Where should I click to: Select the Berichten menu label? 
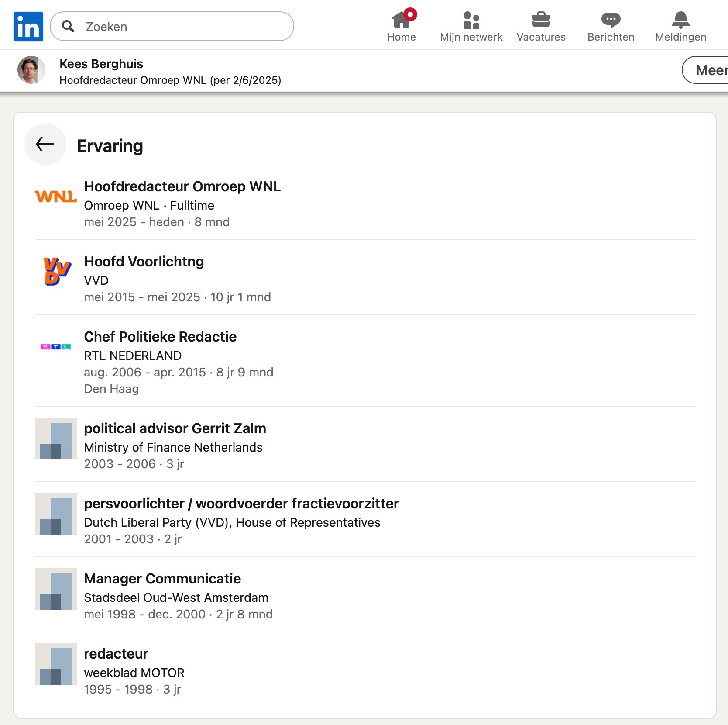pos(611,37)
